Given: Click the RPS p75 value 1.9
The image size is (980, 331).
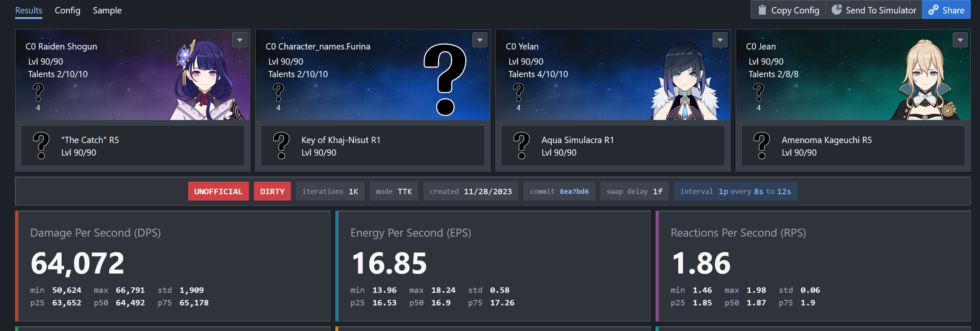Looking at the screenshot, I should click(x=808, y=303).
